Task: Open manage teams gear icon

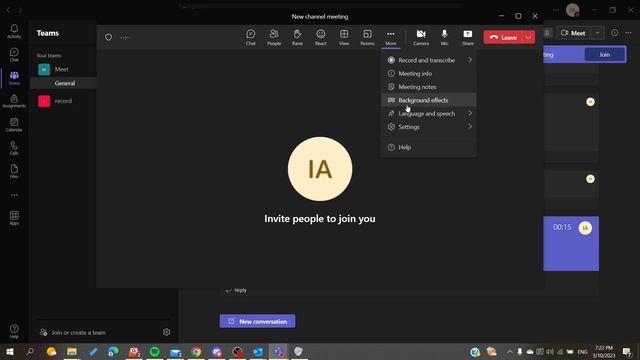Action: (166, 332)
